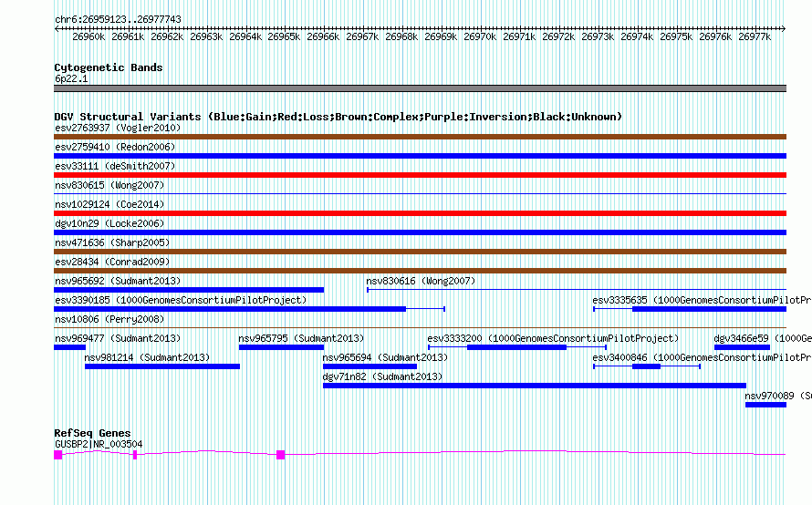Click nsv969477 (Sudmant2013) label
The image size is (812, 505).
pos(118,338)
